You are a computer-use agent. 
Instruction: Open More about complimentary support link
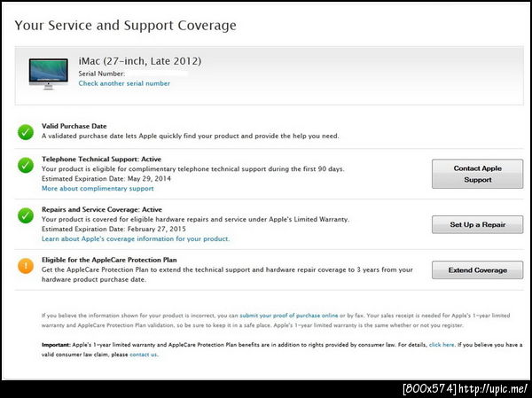click(x=98, y=189)
